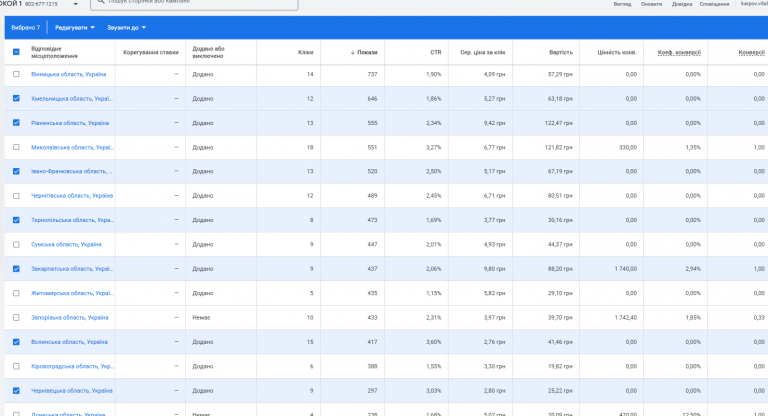The width and height of the screenshot is (768, 416).
Task: Uncheck the Закарпатська область row checkbox
Action: 16,269
